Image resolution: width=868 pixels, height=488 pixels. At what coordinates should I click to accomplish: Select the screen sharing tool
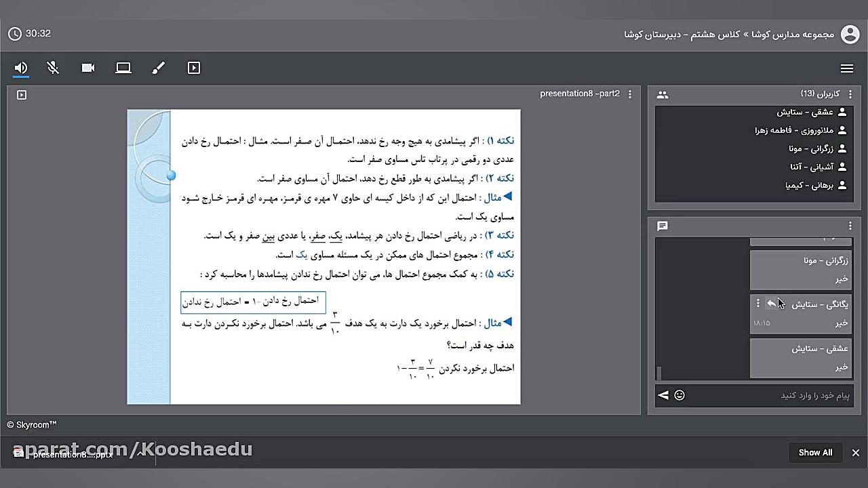(x=123, y=68)
